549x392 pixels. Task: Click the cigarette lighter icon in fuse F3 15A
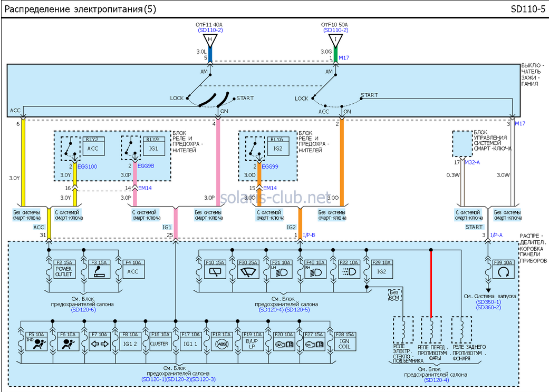coord(100,272)
